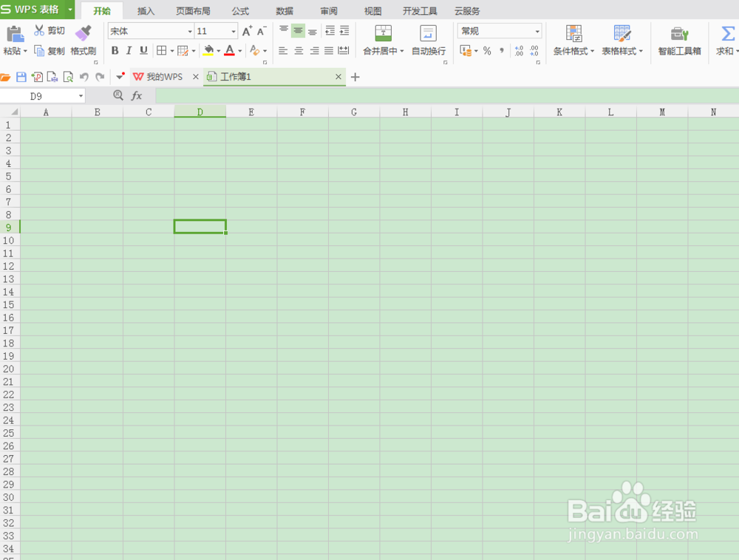Switch to the Page Layout (页面布局) tab
Image resolution: width=739 pixels, height=560 pixels.
click(x=193, y=11)
